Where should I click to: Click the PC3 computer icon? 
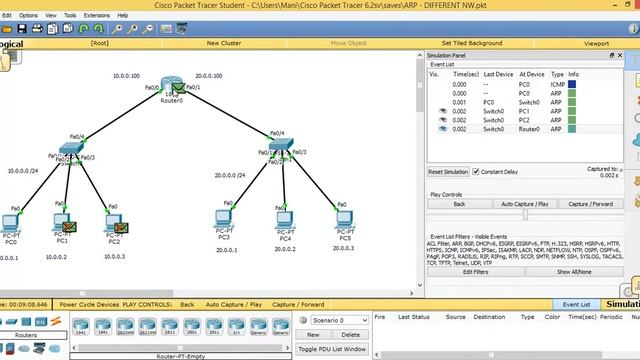(223, 219)
